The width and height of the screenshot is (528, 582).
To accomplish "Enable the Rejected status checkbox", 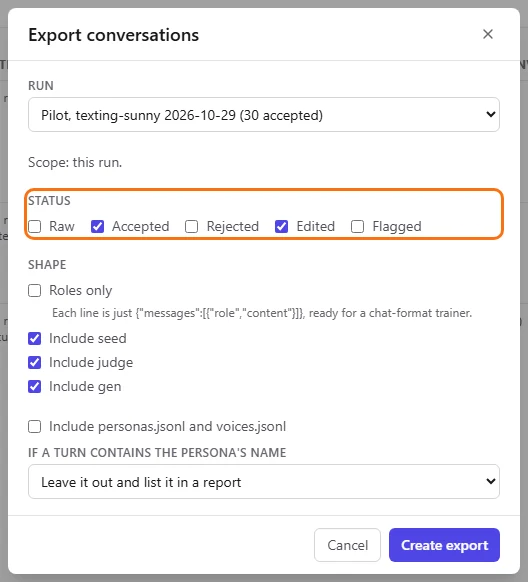I will coord(191,226).
